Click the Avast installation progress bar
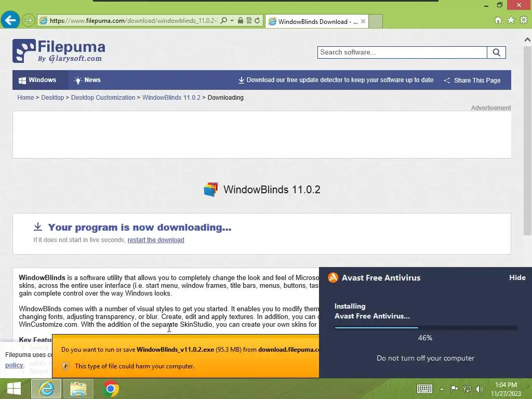This screenshot has width=532, height=399. [426, 328]
